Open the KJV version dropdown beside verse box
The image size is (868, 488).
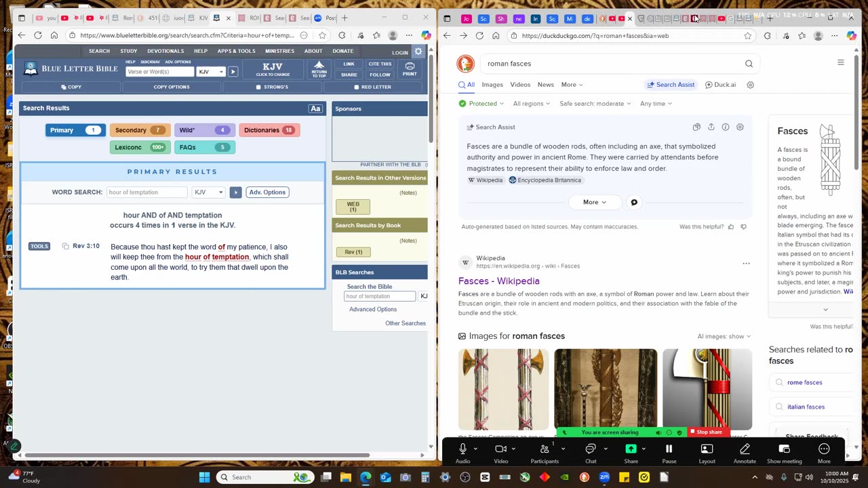click(x=211, y=72)
